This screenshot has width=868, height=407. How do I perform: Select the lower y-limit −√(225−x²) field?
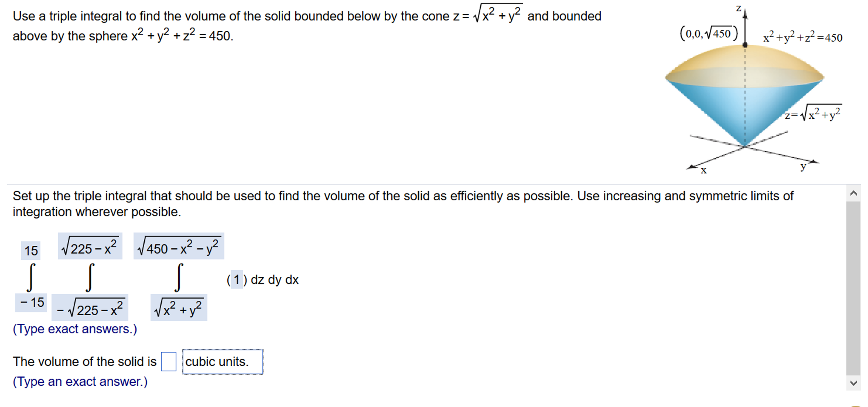[x=90, y=308]
